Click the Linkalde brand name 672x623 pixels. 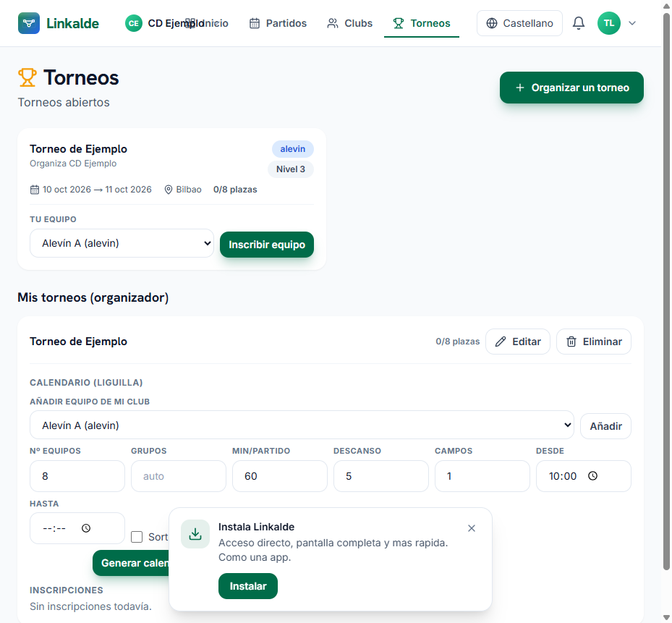(72, 23)
